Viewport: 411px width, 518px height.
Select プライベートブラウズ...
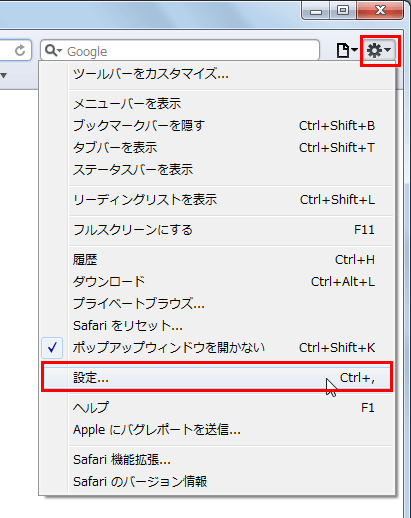(217, 304)
